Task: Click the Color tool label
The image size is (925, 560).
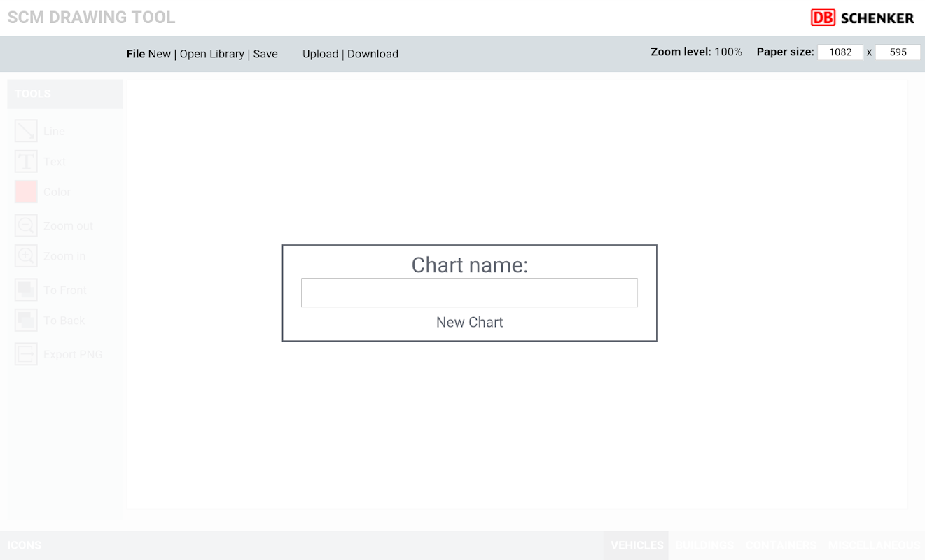Action: coord(57,192)
